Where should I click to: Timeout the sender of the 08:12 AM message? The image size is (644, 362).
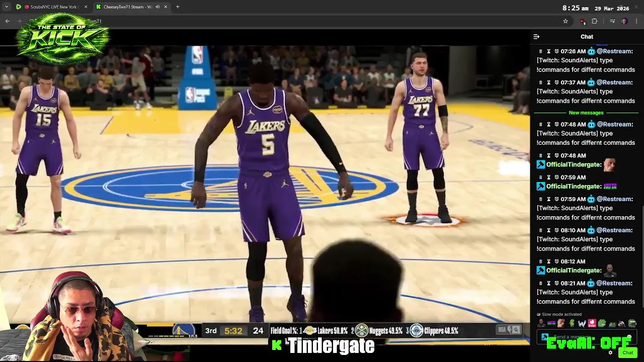tap(549, 261)
